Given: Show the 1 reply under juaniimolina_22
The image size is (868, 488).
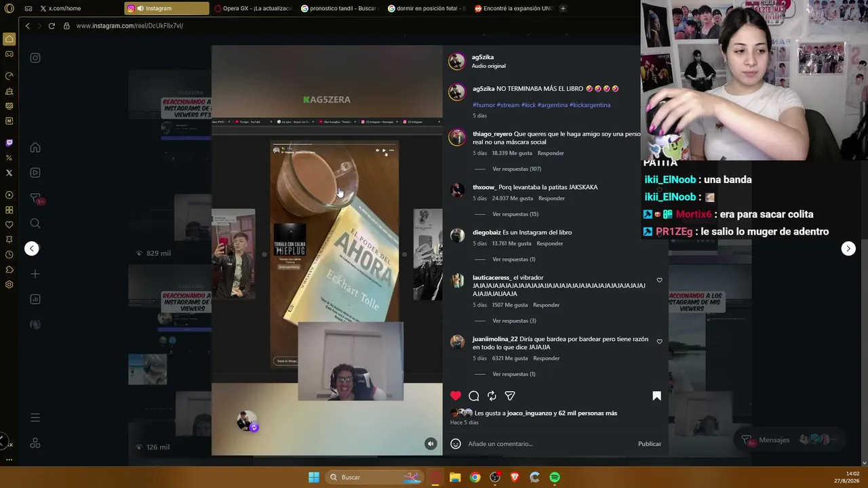Looking at the screenshot, I should tap(514, 374).
